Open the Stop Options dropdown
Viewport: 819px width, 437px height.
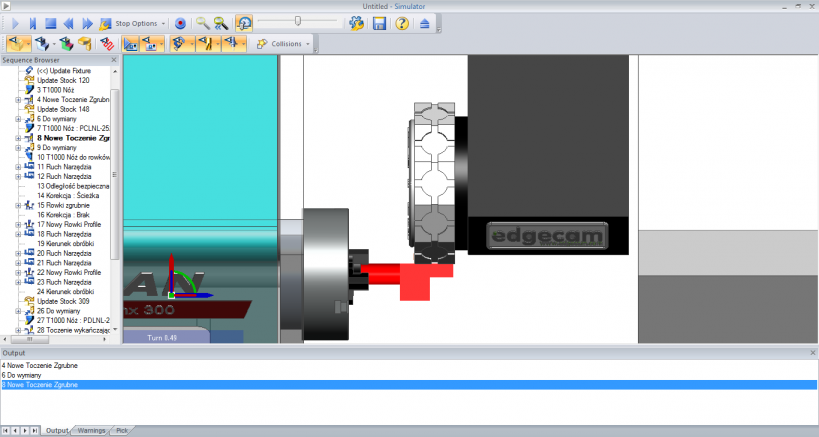(x=163, y=23)
